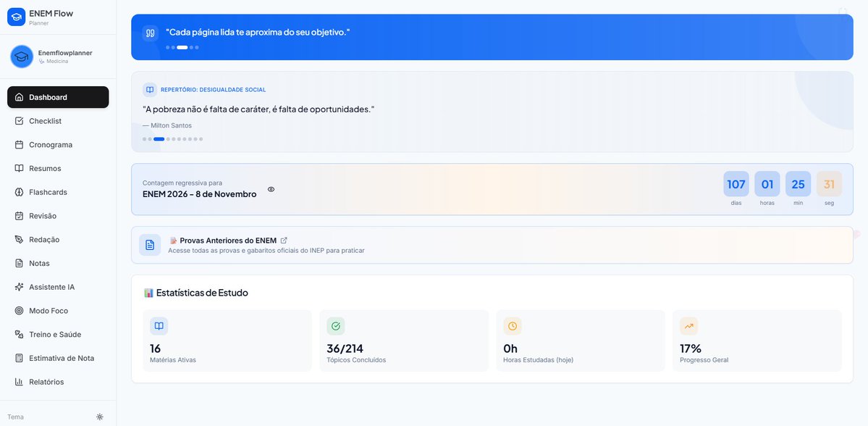Click the stethoscope icon beside Medicina
The image size is (868, 426).
pos(41,62)
